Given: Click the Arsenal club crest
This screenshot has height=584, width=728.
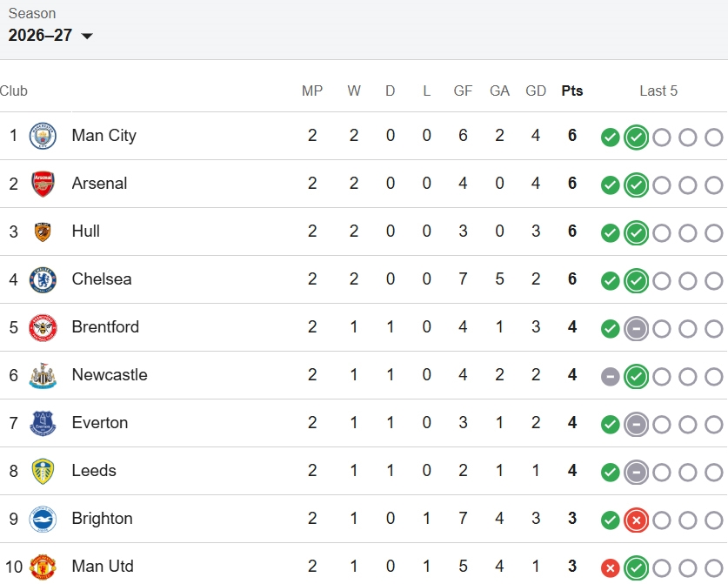Looking at the screenshot, I should [43, 184].
